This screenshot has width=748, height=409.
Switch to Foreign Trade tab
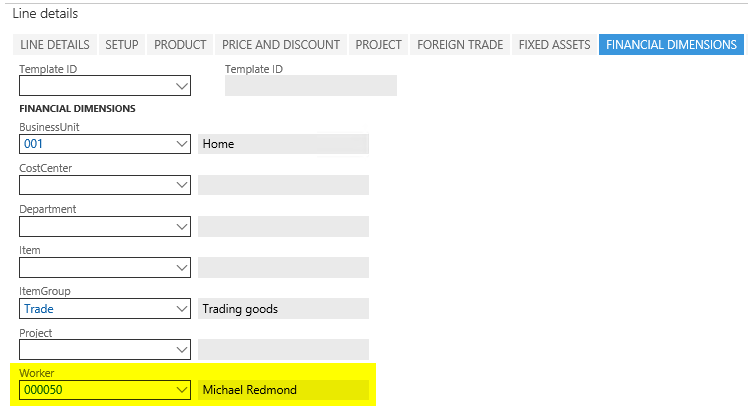pyautogui.click(x=460, y=44)
